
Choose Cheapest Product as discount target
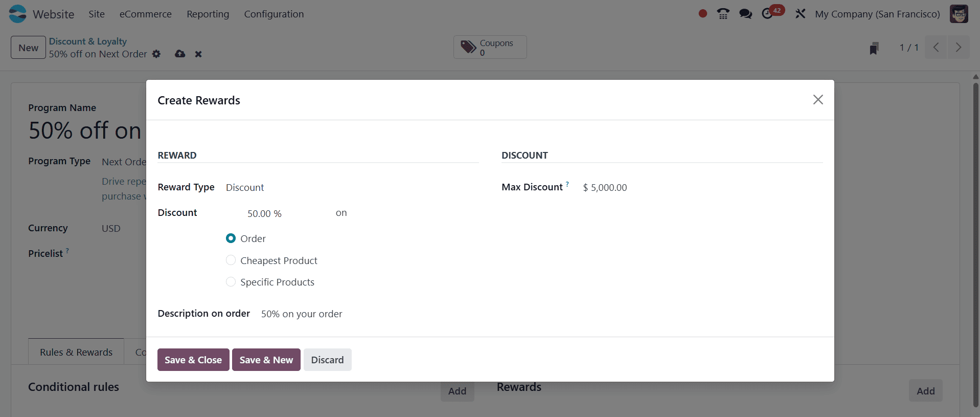tap(231, 260)
